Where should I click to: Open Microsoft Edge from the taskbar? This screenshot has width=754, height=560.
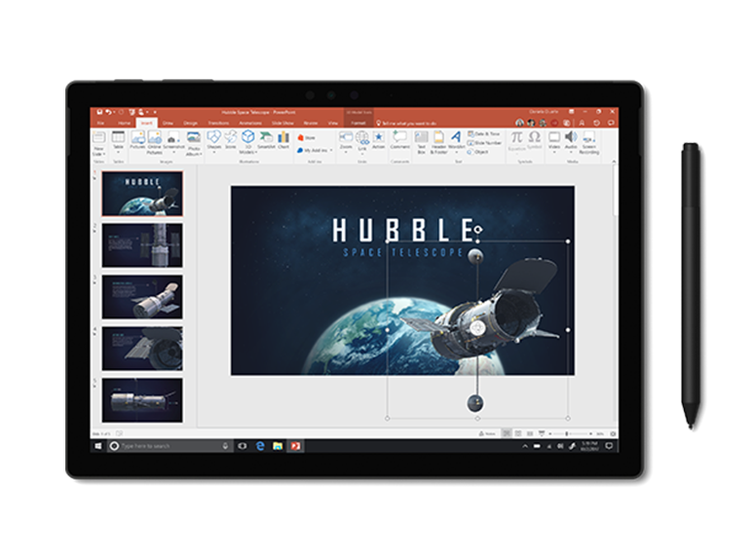pyautogui.click(x=261, y=445)
